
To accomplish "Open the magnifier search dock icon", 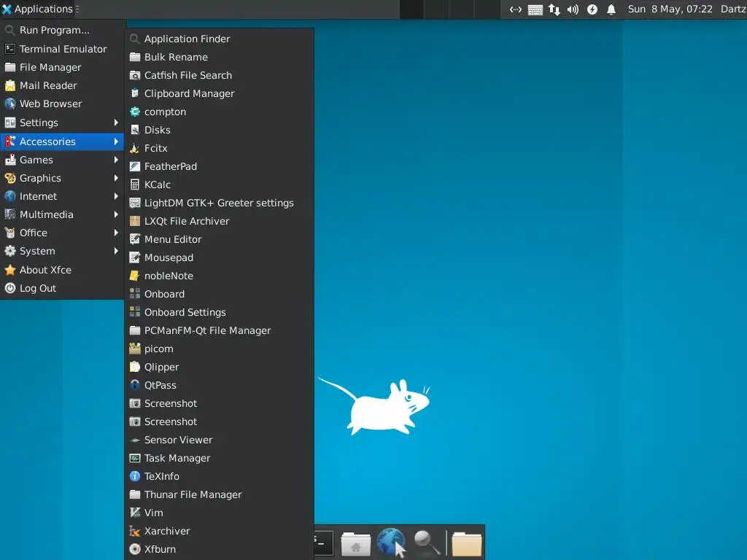I will click(426, 542).
